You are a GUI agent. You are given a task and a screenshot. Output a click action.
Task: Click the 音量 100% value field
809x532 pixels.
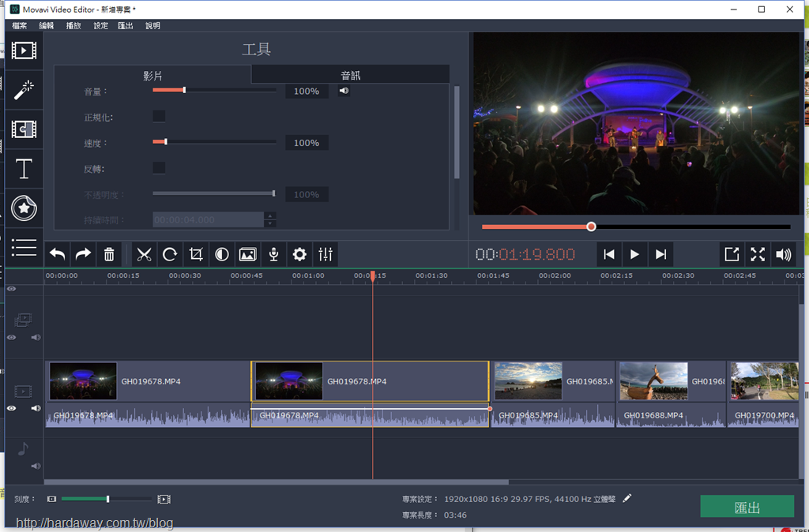(x=307, y=92)
